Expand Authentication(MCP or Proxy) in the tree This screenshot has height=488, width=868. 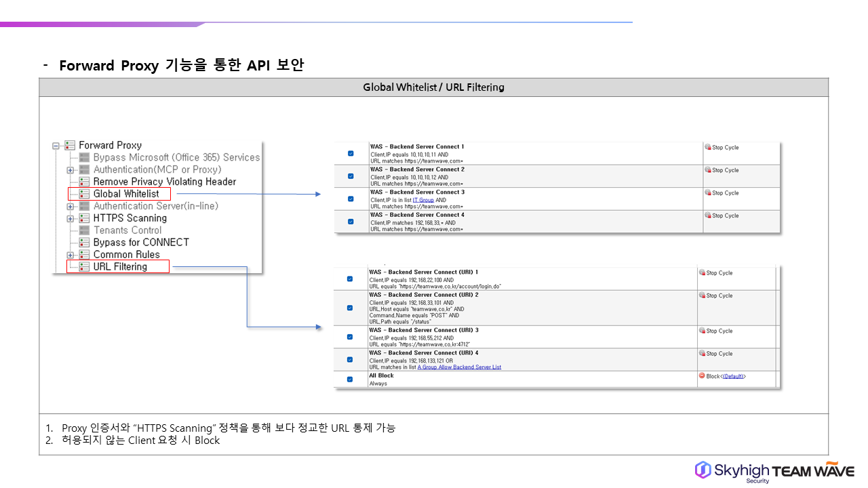pyautogui.click(x=70, y=170)
